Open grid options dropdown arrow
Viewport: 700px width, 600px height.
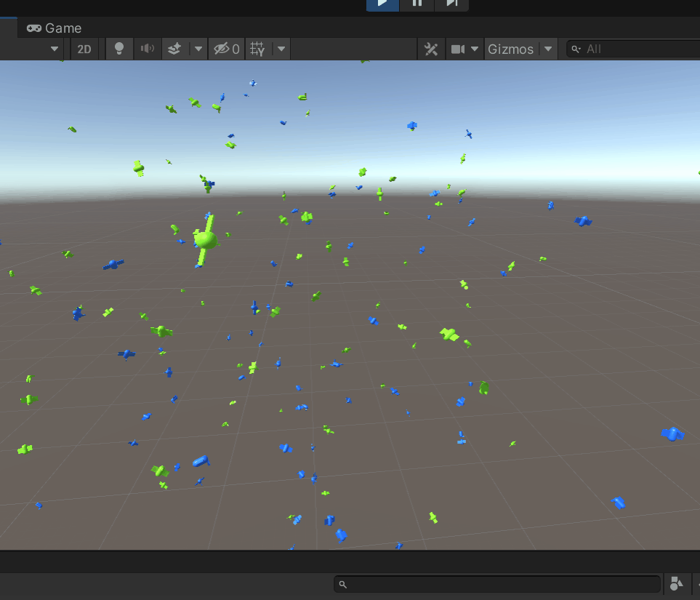point(281,49)
